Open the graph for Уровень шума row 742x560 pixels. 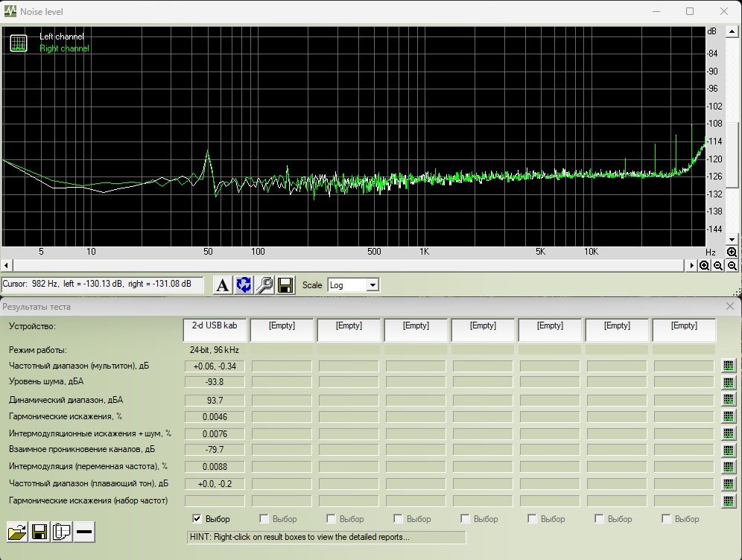pos(729,383)
